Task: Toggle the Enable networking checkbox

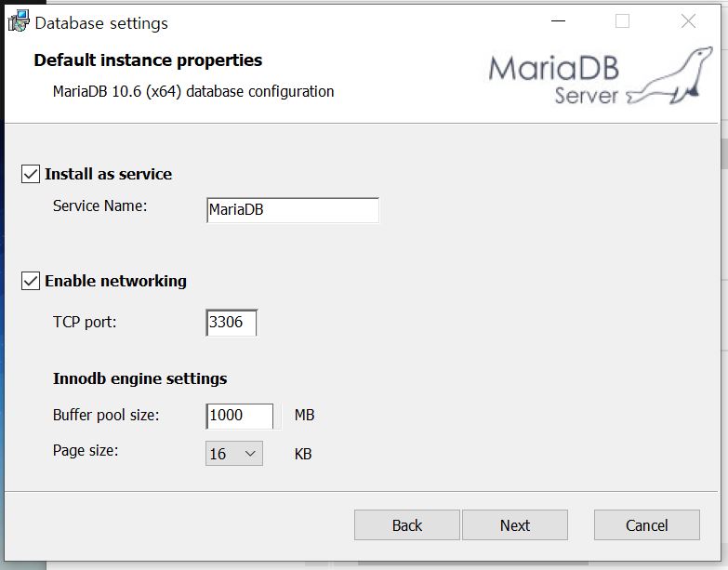Action: 31,282
